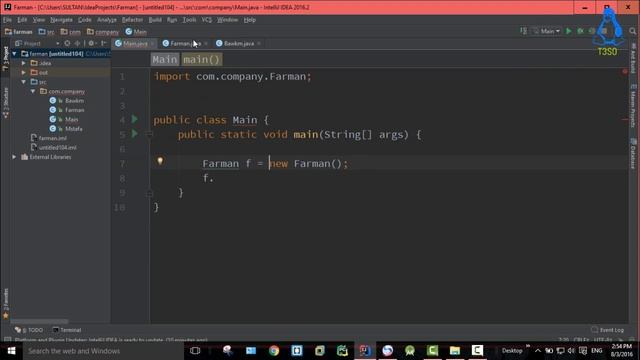The height and width of the screenshot is (360, 640).
Task: Collapse the com.company package
Action: pos(33,91)
